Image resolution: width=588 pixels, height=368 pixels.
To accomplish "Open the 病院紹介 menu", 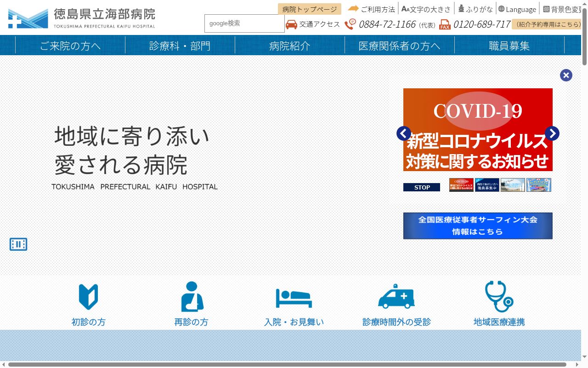I will (290, 46).
